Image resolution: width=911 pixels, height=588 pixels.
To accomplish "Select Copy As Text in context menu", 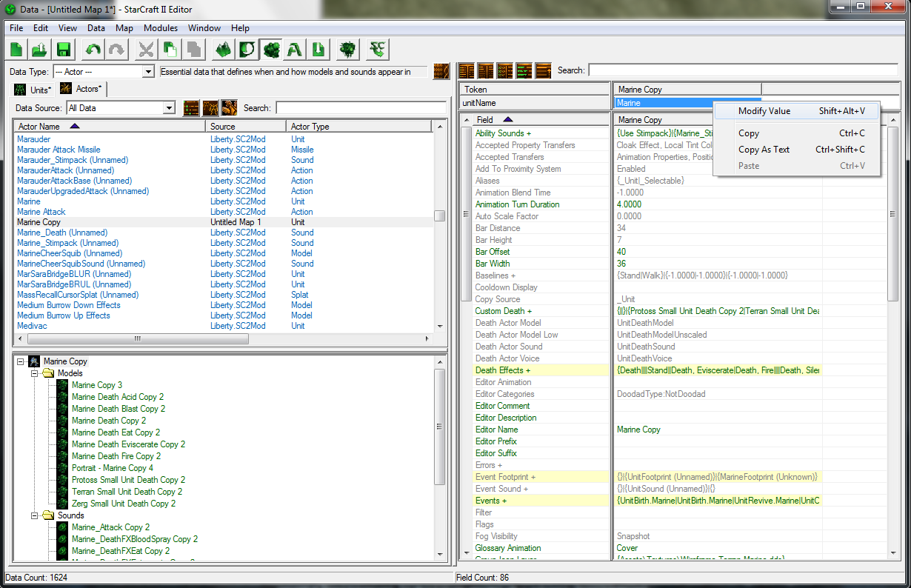I will tap(764, 150).
